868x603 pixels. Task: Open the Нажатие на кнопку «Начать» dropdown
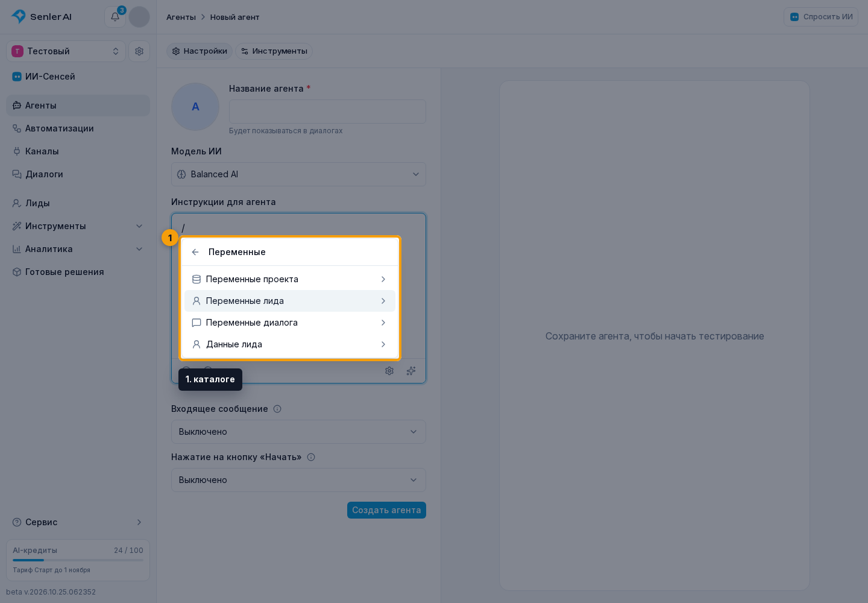click(x=298, y=480)
